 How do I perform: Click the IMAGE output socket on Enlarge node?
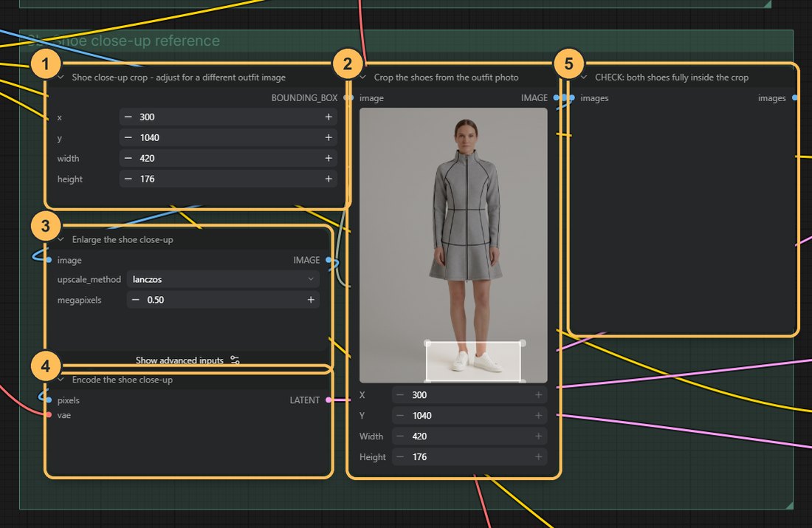click(328, 260)
